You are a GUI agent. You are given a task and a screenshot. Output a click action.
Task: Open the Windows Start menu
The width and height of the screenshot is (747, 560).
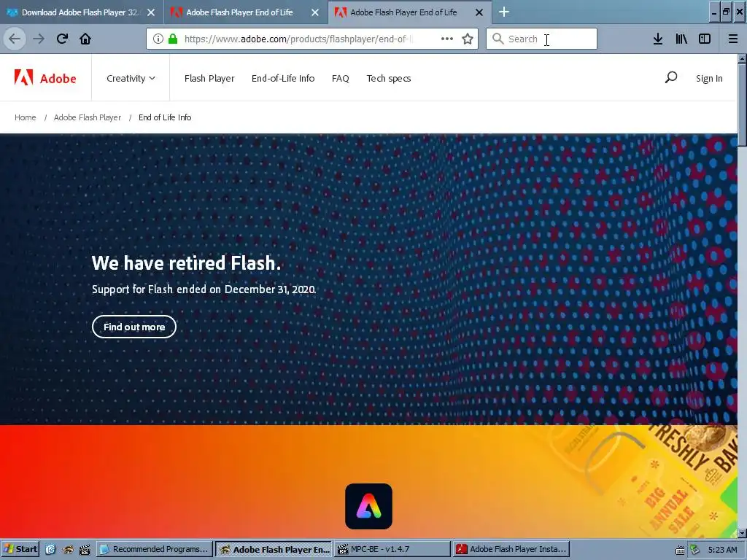point(20,550)
